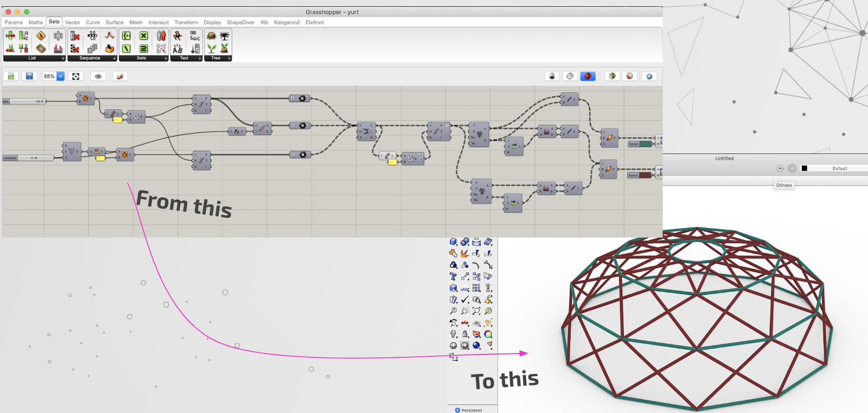868x413 pixels.
Task: Open the Mesh tab
Action: point(136,22)
